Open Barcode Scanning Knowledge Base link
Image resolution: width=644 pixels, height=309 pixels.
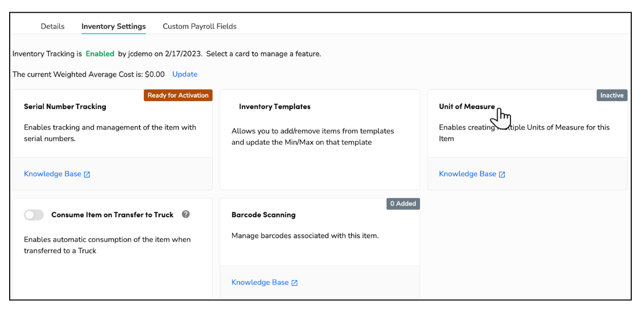(260, 282)
